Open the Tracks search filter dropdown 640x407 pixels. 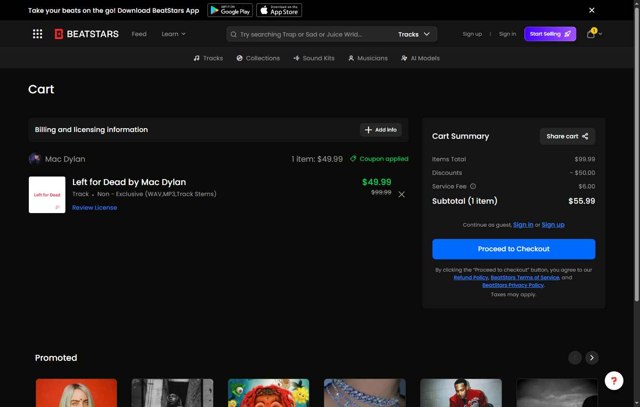pos(414,34)
